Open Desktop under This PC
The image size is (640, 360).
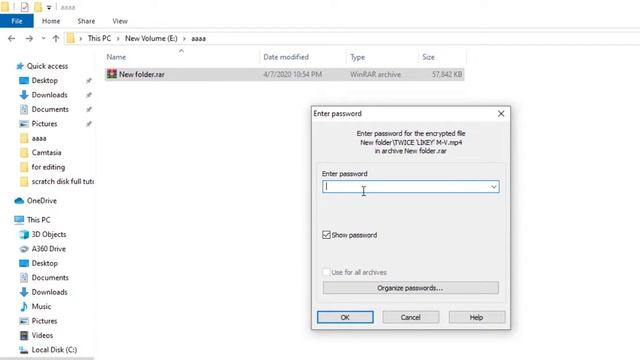click(44, 263)
